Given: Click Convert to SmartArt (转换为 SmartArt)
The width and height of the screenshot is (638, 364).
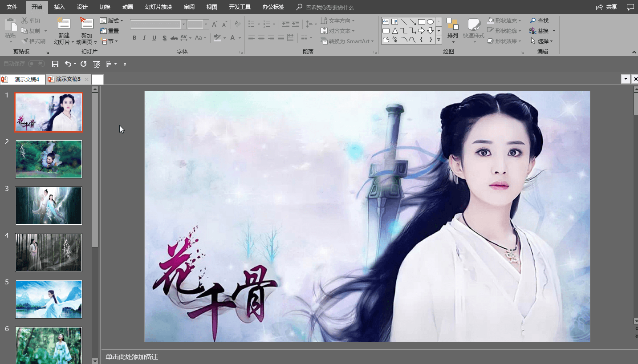Looking at the screenshot, I should coord(347,41).
